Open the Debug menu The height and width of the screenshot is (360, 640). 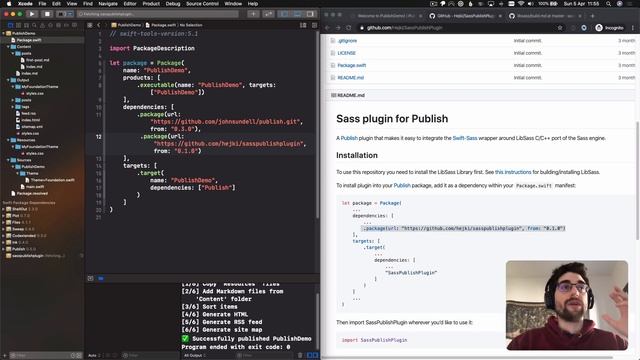[x=173, y=4]
